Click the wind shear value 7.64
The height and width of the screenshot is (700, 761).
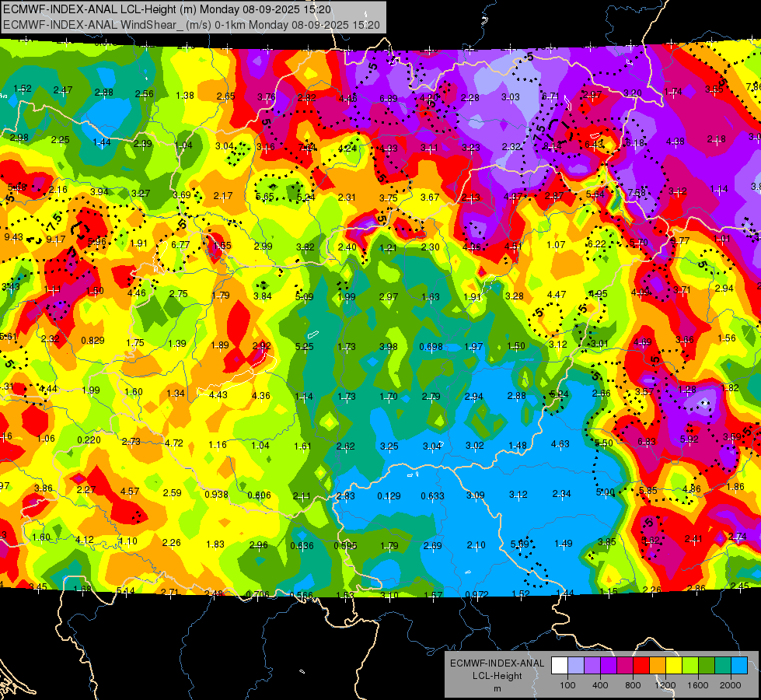point(307,148)
